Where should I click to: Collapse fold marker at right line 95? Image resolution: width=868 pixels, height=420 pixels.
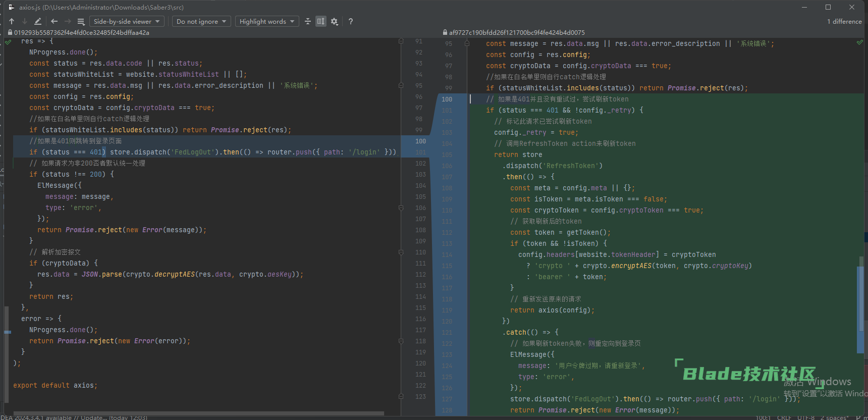point(467,43)
